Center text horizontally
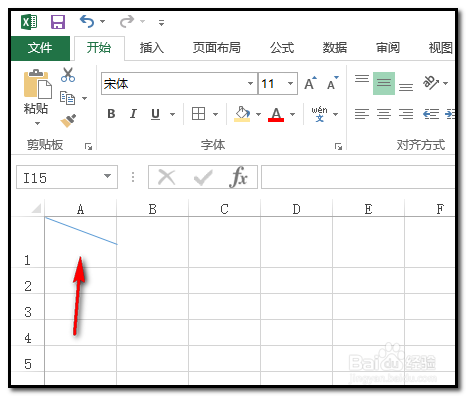 (x=384, y=114)
